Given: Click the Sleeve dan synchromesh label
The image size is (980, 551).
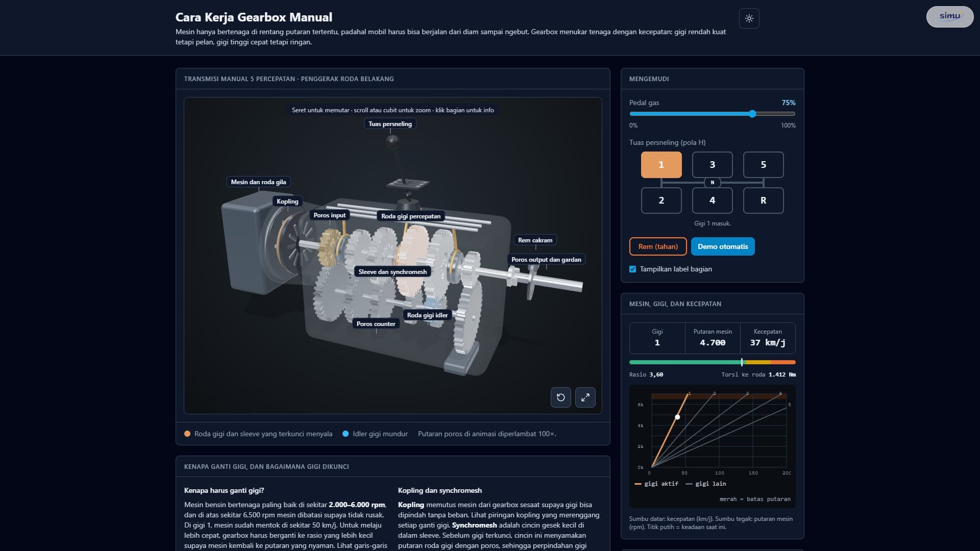Looking at the screenshot, I should [x=393, y=272].
